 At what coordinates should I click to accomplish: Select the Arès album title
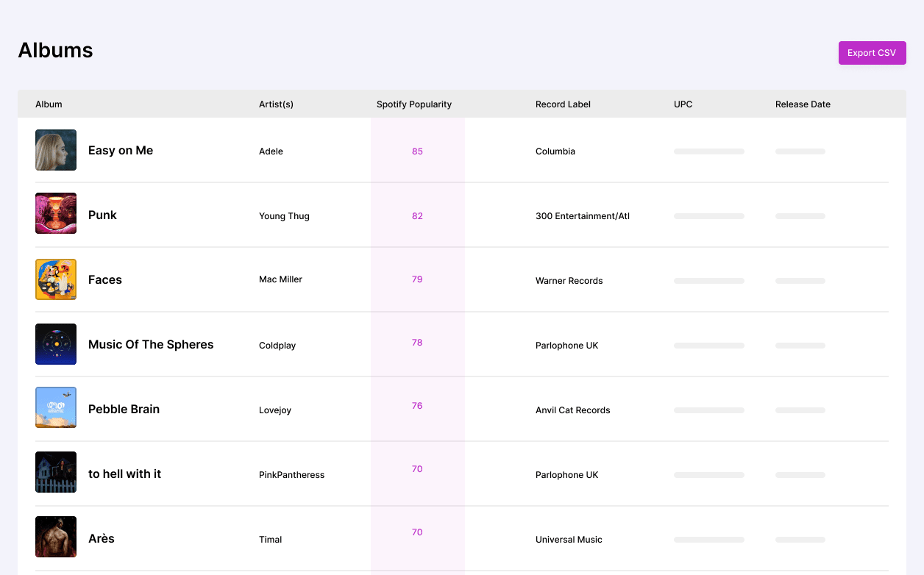point(102,538)
